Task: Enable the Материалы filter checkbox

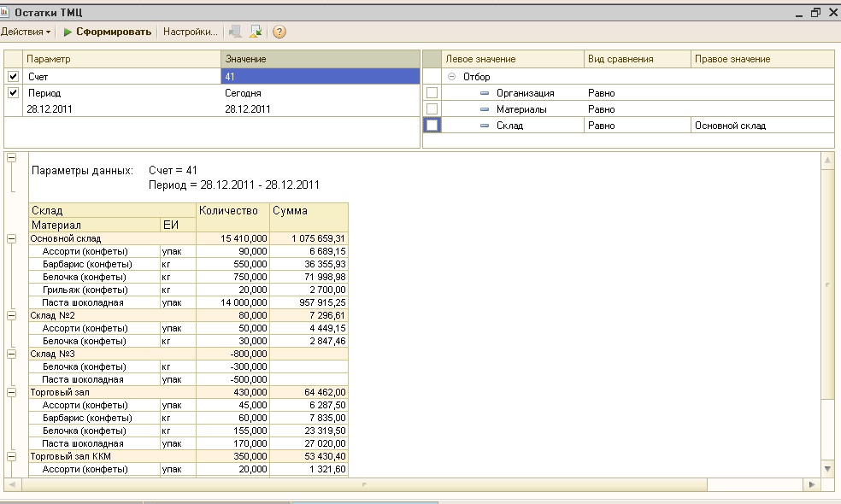Action: (432, 108)
